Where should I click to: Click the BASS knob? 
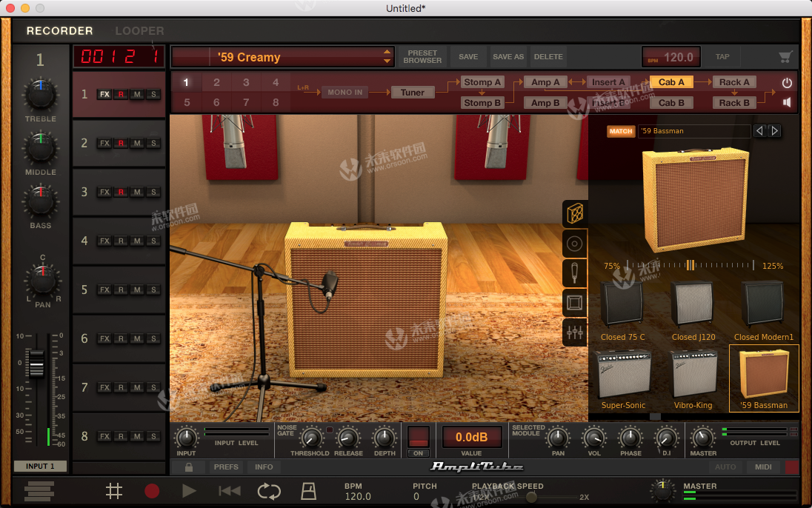41,201
